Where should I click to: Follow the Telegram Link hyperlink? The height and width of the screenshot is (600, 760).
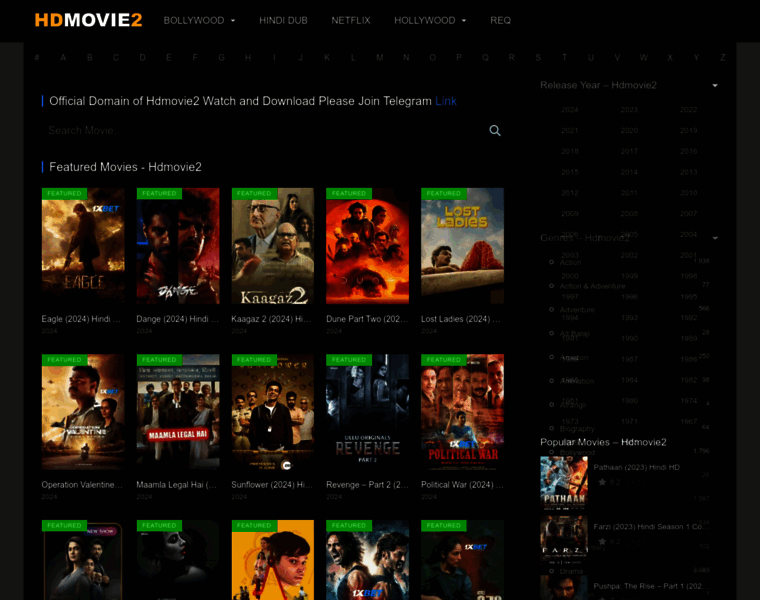(445, 101)
